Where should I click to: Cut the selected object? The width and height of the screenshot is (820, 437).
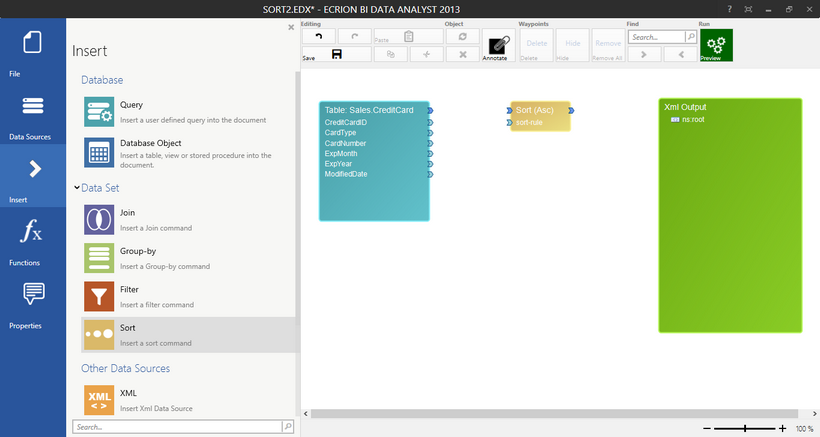click(x=427, y=54)
